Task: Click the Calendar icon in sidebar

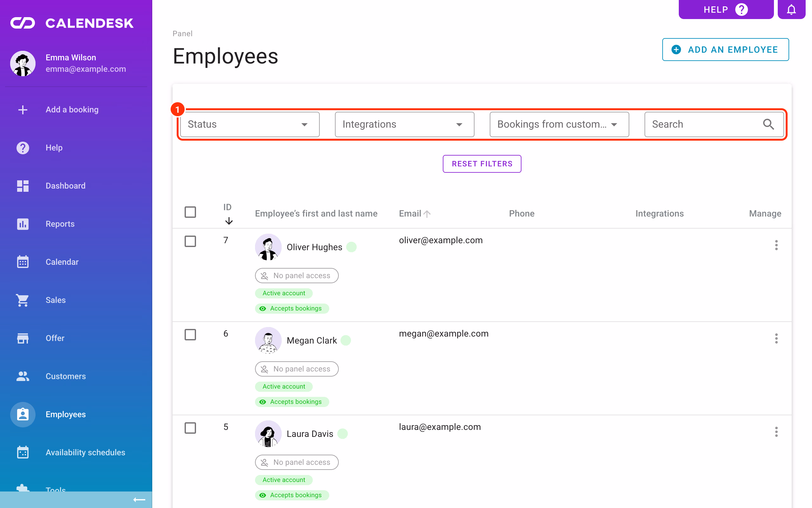Action: (x=23, y=262)
